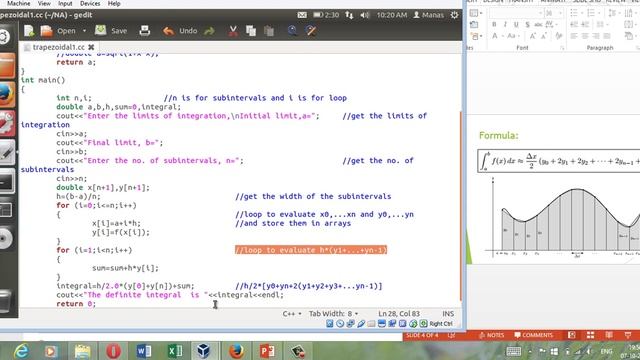Click the Firefox icon in Ubuntu launcher
This screenshot has width=640, height=360.
[x=7, y=95]
